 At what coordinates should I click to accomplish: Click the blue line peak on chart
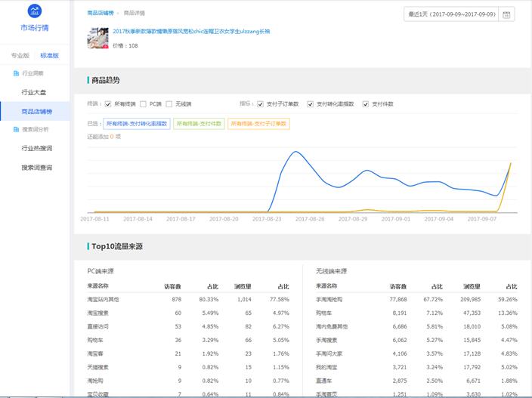coord(296,152)
